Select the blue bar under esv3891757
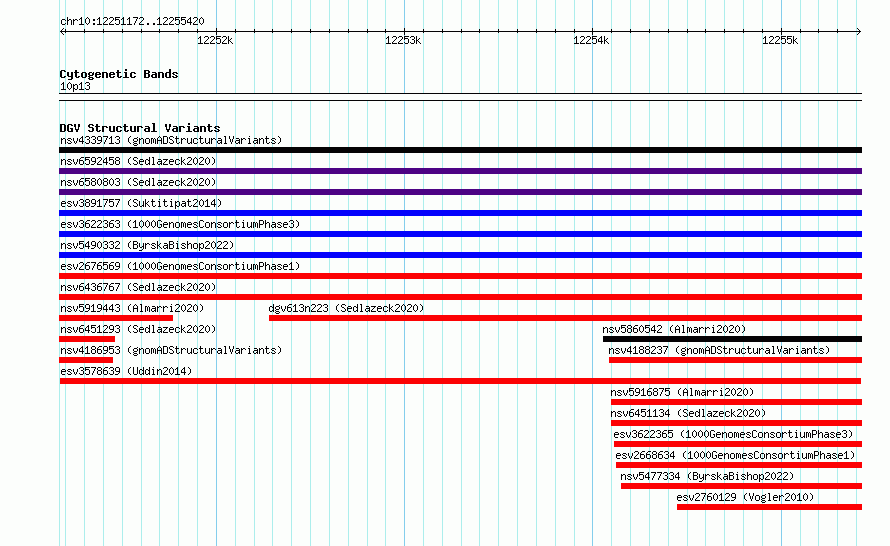 tap(460, 213)
